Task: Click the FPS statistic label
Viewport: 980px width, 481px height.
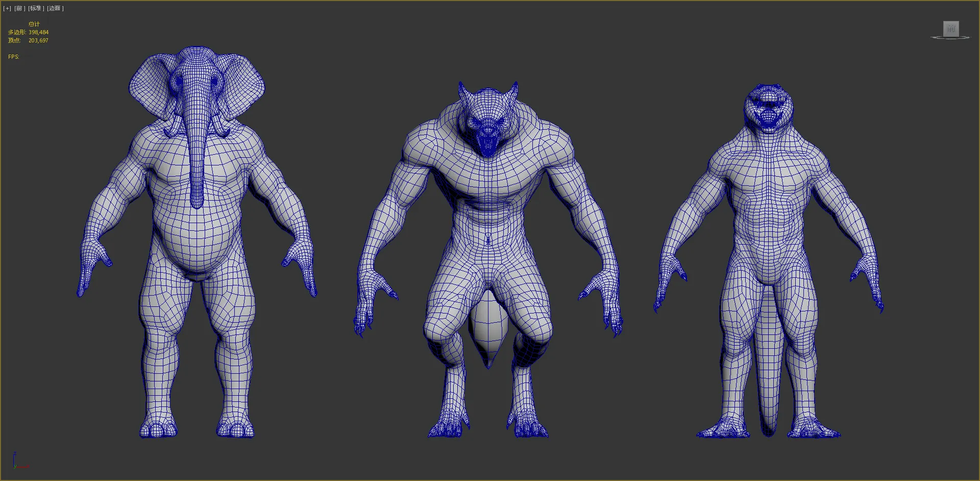Action: (14, 57)
